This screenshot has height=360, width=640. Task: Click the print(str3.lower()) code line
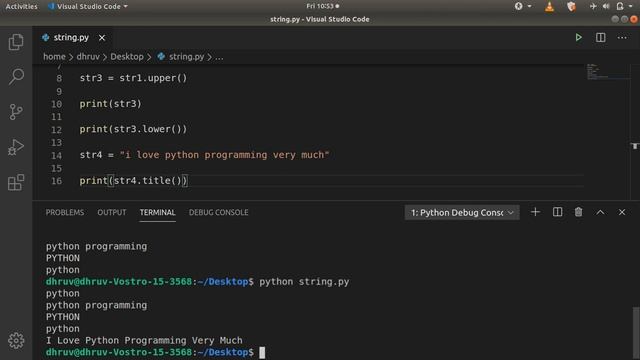133,129
